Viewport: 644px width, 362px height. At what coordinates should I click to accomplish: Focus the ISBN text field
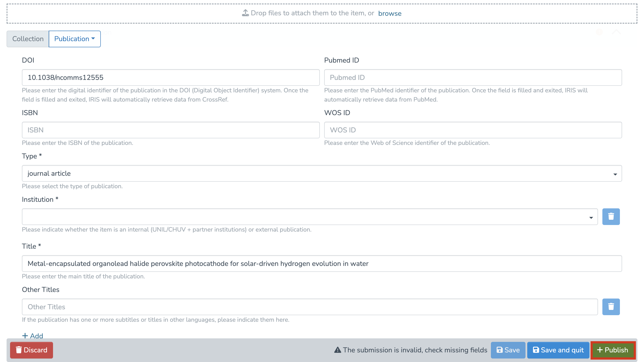pos(170,130)
